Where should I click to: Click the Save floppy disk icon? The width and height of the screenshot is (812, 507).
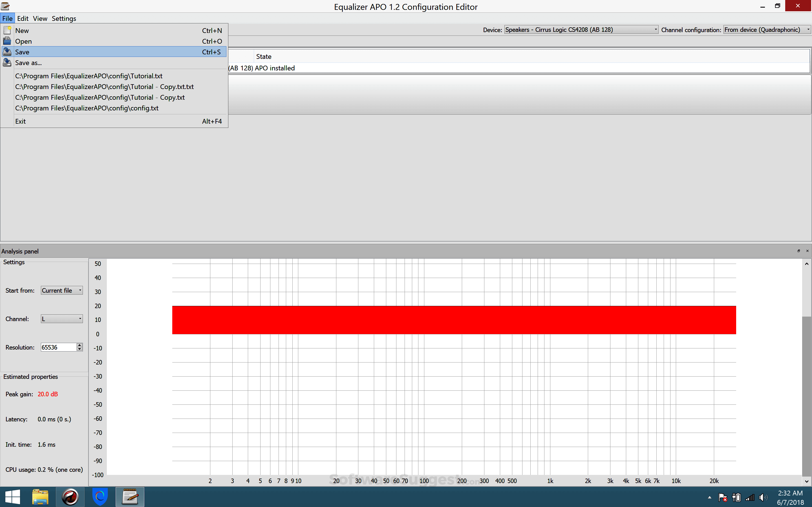7,52
